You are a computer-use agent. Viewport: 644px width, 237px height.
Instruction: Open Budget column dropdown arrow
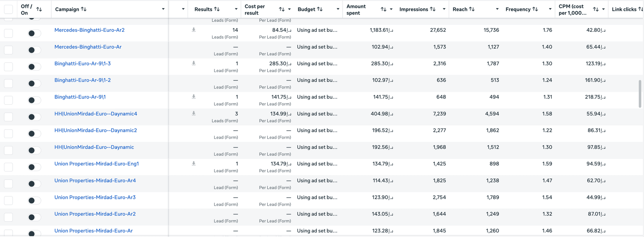coord(338,9)
